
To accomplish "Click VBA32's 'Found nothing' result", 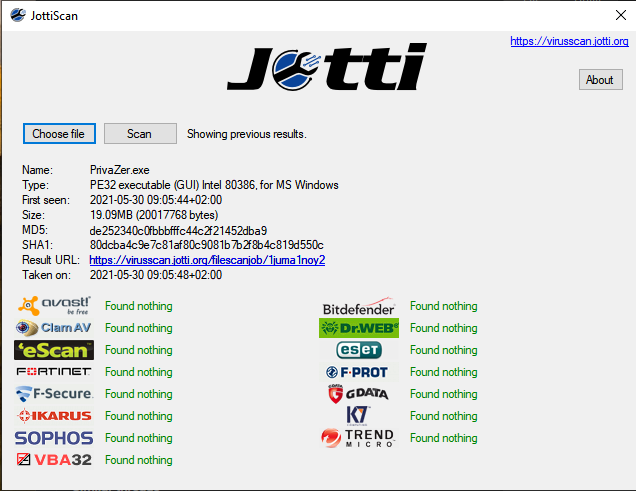I will pos(139,460).
